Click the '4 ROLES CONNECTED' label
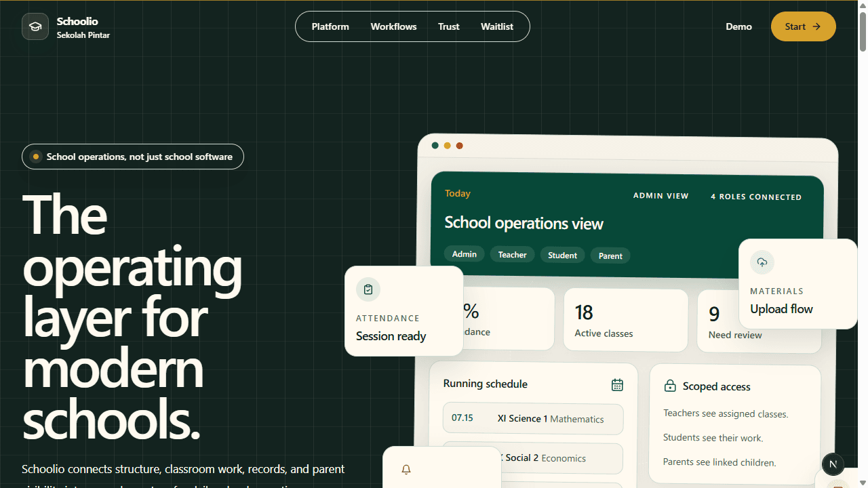868x488 pixels. tap(756, 197)
